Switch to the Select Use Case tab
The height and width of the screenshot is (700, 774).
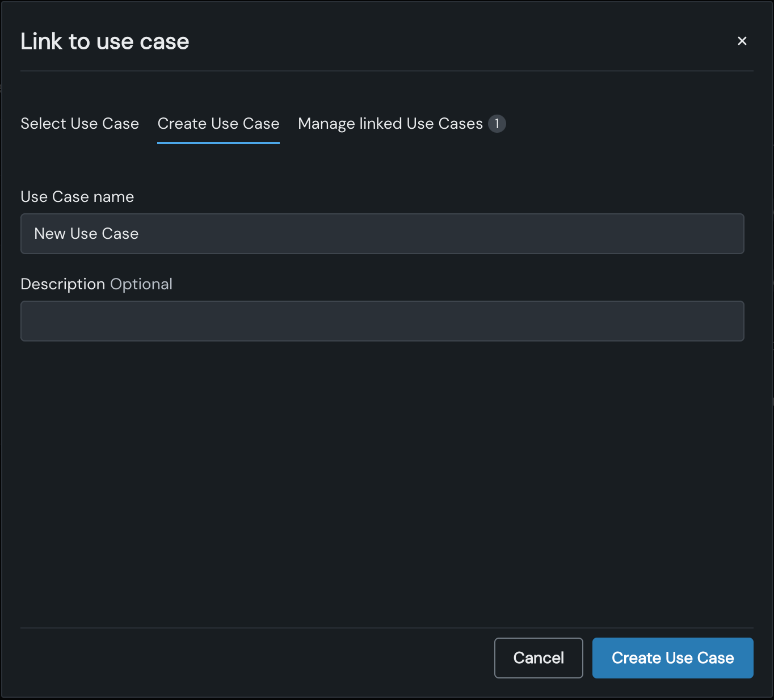79,124
